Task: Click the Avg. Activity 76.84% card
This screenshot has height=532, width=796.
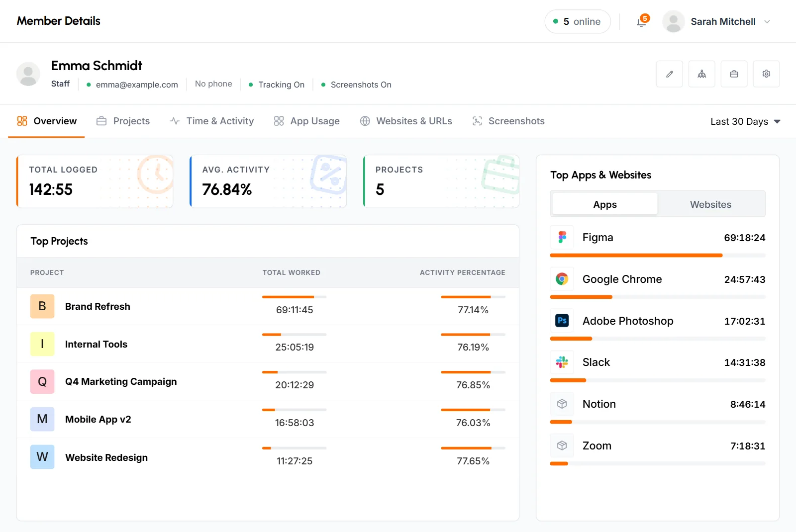Action: click(x=268, y=181)
